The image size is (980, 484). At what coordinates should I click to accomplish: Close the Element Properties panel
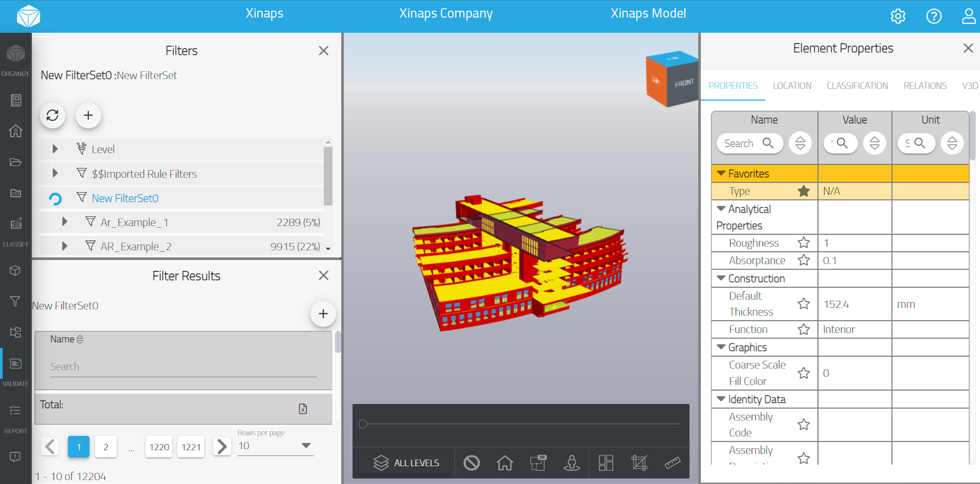click(968, 48)
